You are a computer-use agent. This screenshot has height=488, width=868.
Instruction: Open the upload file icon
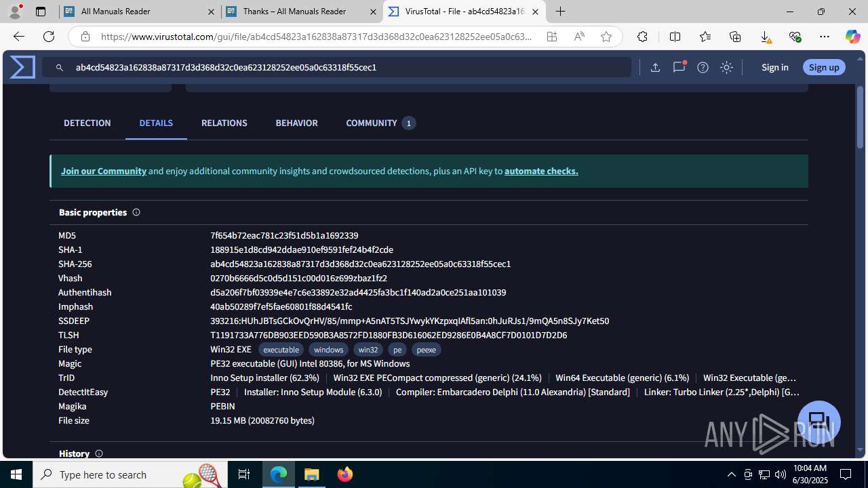(655, 67)
